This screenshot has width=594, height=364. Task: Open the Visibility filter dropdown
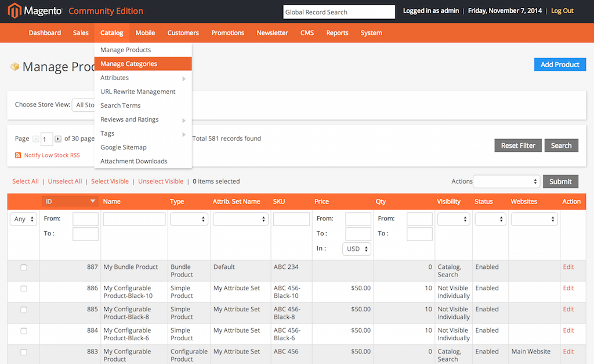point(454,219)
